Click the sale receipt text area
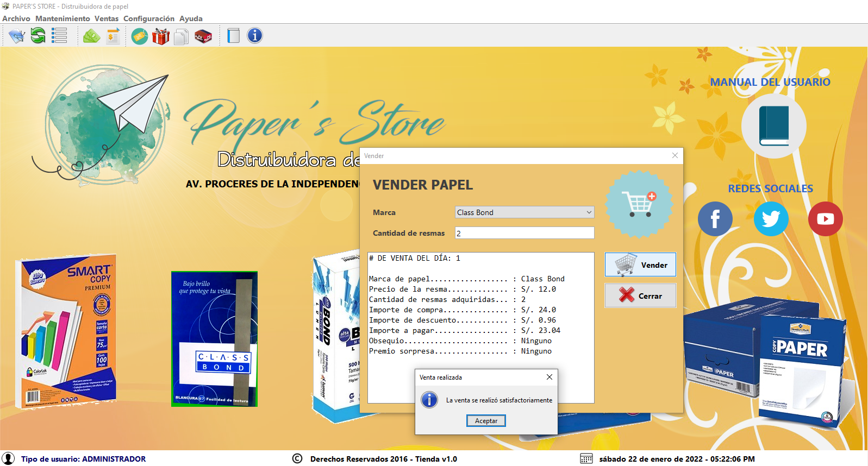868x466 pixels. 481,328
